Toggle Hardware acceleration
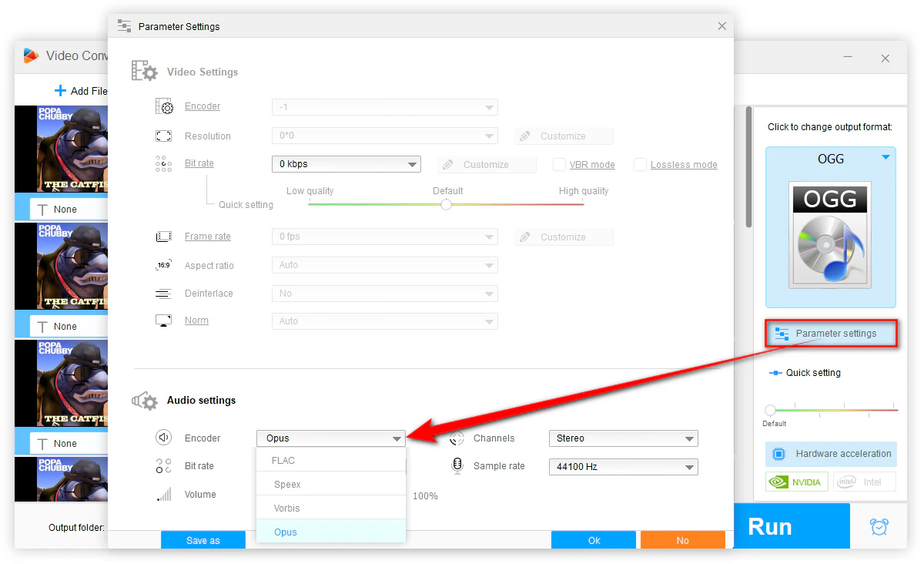924x564 pixels. [x=831, y=454]
